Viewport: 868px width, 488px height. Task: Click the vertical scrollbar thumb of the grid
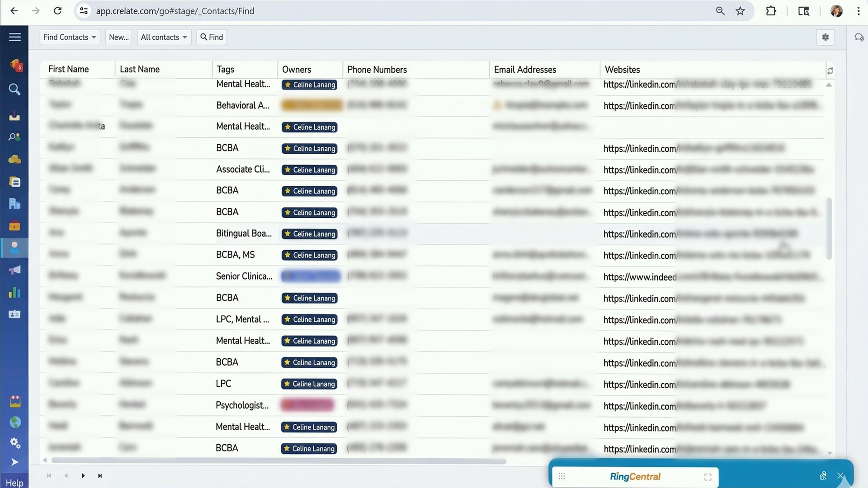coord(829,228)
